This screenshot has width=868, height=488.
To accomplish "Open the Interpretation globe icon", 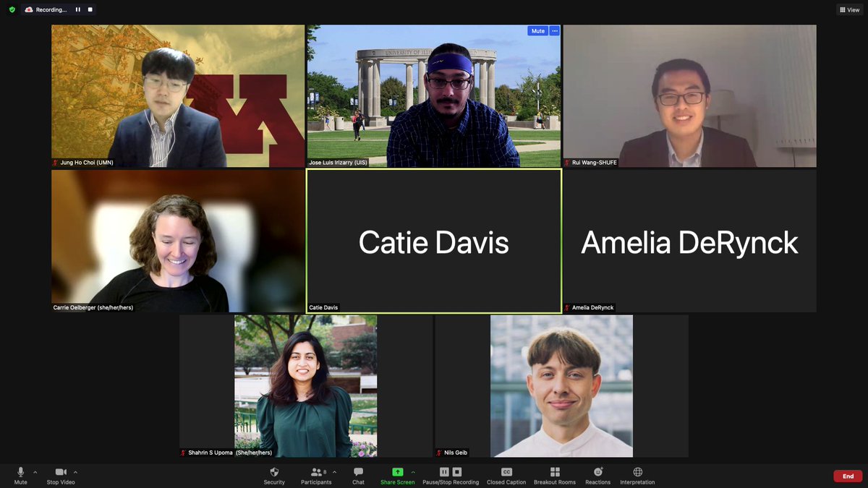I will pos(637,472).
